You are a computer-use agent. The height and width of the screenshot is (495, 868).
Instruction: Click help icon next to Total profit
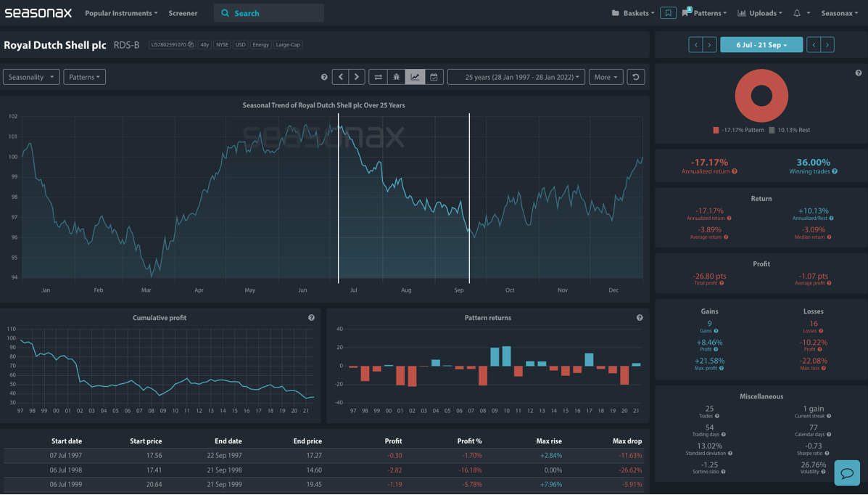(x=722, y=283)
